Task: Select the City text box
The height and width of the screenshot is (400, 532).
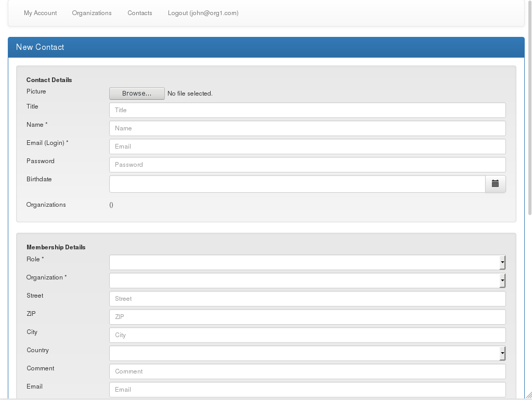Action: pos(307,335)
